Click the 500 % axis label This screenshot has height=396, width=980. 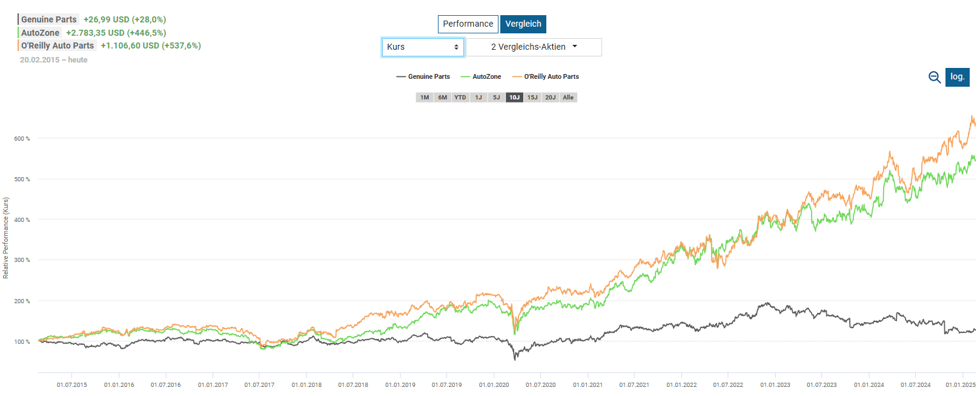tap(22, 180)
